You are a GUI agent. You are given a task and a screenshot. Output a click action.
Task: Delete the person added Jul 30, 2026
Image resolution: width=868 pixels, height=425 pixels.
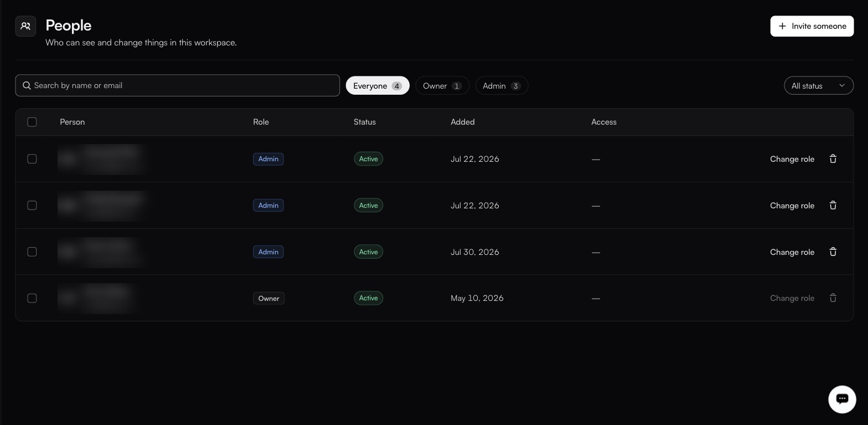pos(833,252)
